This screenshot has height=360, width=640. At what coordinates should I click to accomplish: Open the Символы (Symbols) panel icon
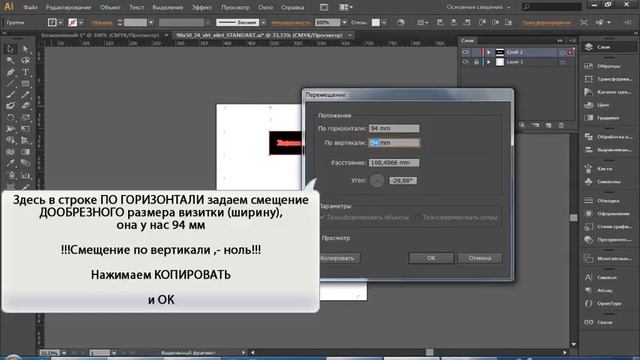point(588,181)
